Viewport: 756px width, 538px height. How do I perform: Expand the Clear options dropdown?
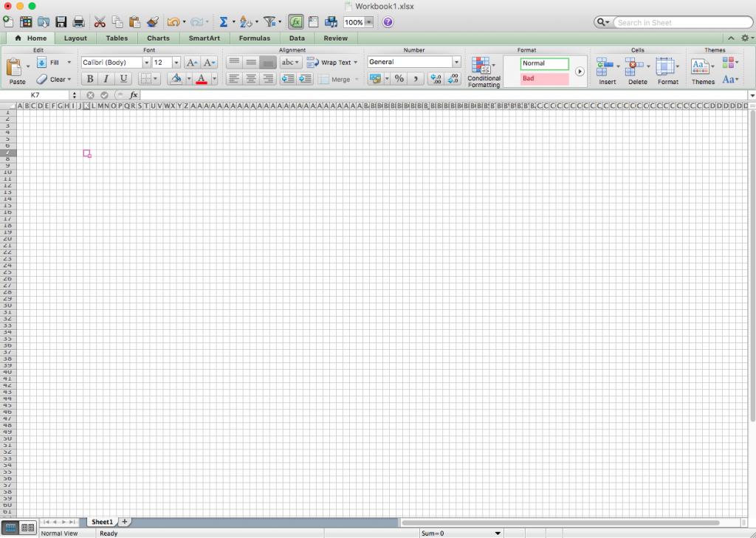[x=69, y=80]
